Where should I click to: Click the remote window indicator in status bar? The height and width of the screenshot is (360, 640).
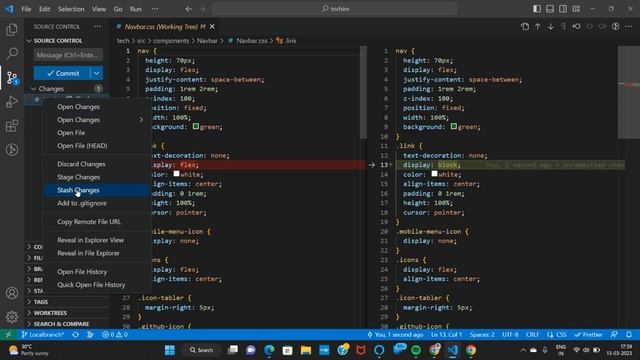coord(8,334)
